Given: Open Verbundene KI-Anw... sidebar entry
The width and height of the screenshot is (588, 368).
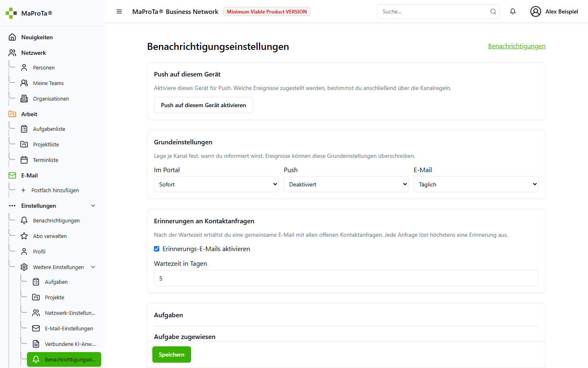Looking at the screenshot, I should tap(64, 344).
